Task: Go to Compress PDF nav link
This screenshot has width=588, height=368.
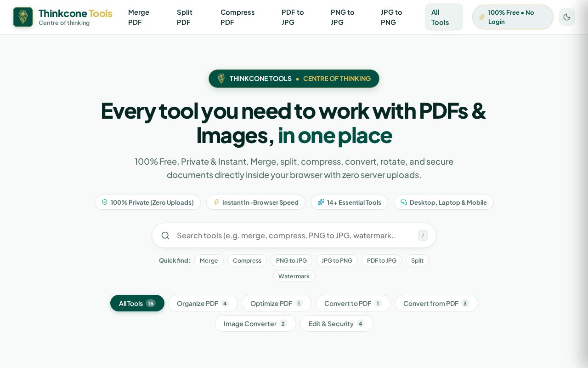Action: point(237,17)
